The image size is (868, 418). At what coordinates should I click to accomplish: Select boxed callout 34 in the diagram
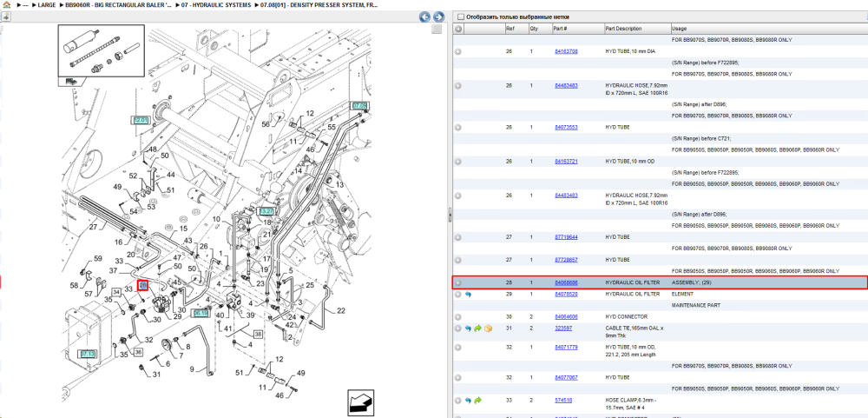point(117,292)
